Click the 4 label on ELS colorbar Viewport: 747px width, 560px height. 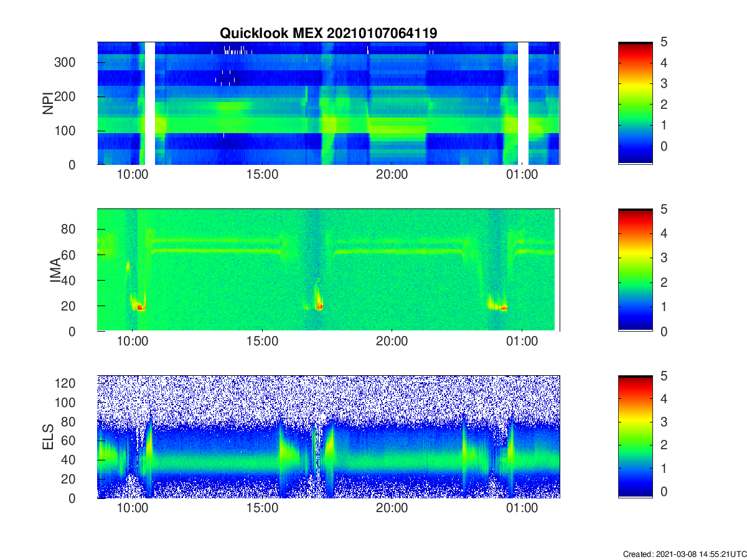pyautogui.click(x=664, y=399)
